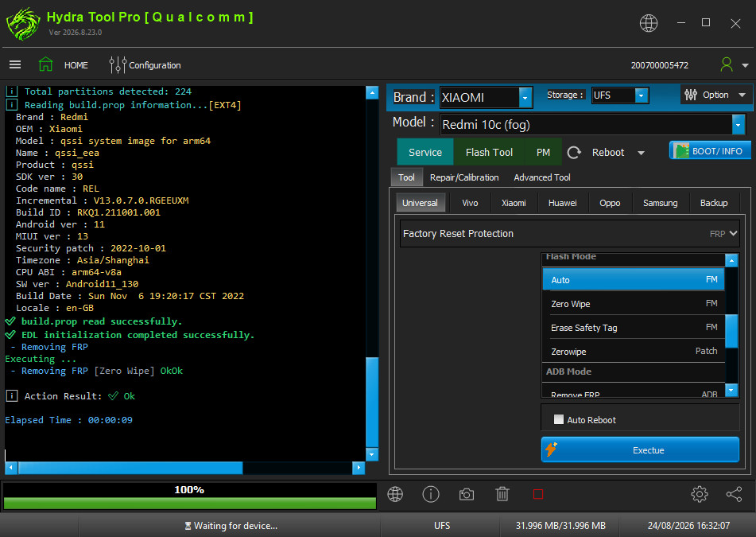The width and height of the screenshot is (756, 537).
Task: Click the BOOT/INFO button
Action: coord(710,151)
